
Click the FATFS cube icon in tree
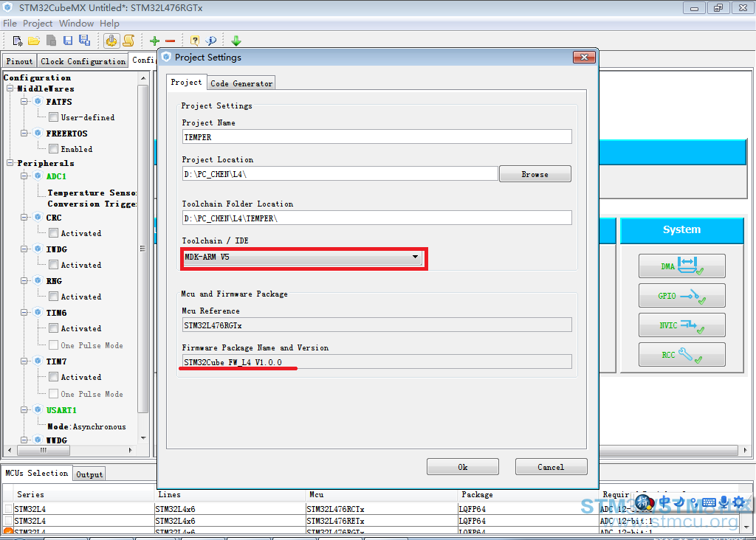[x=38, y=101]
